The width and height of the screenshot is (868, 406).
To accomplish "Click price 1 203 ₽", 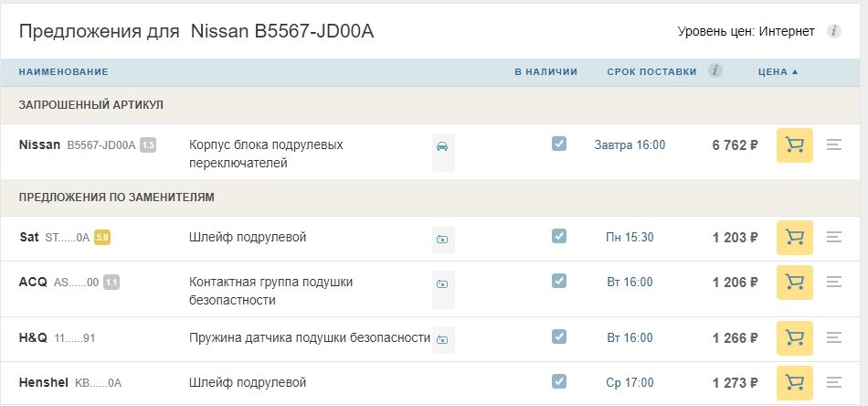I will click(x=735, y=238).
